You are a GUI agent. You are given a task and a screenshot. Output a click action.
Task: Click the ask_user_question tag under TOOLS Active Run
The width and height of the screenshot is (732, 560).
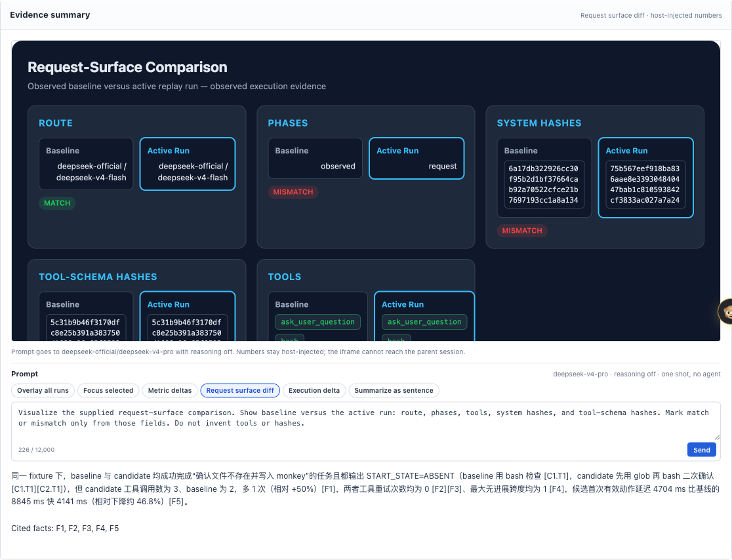424,322
